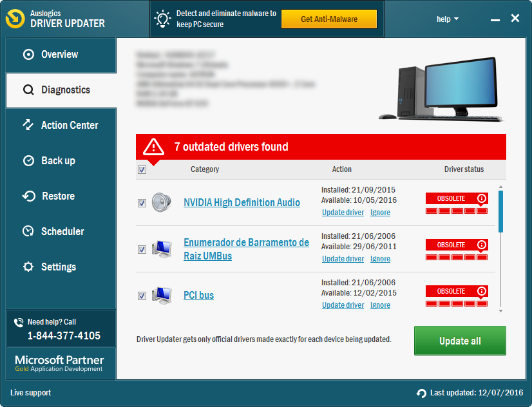This screenshot has height=407, width=532.
Task: Click info icon on PCI bus OBSOLETE badge
Action: point(482,291)
